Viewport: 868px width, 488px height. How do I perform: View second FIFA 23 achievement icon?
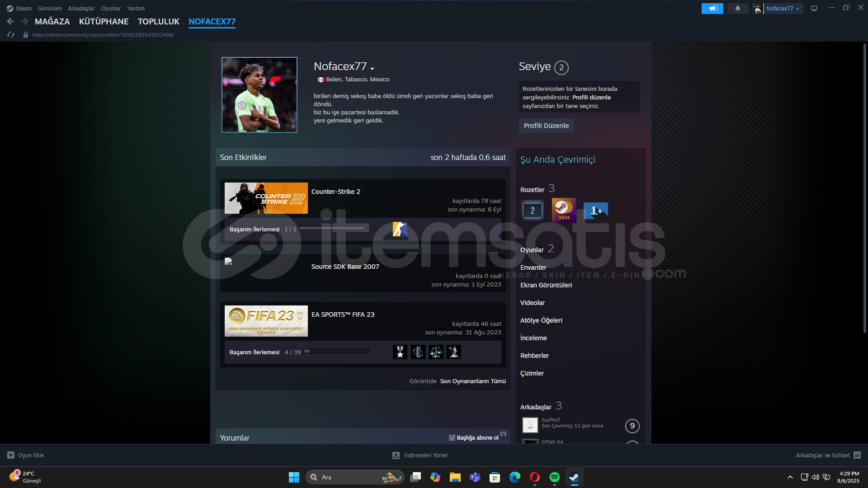coord(418,352)
